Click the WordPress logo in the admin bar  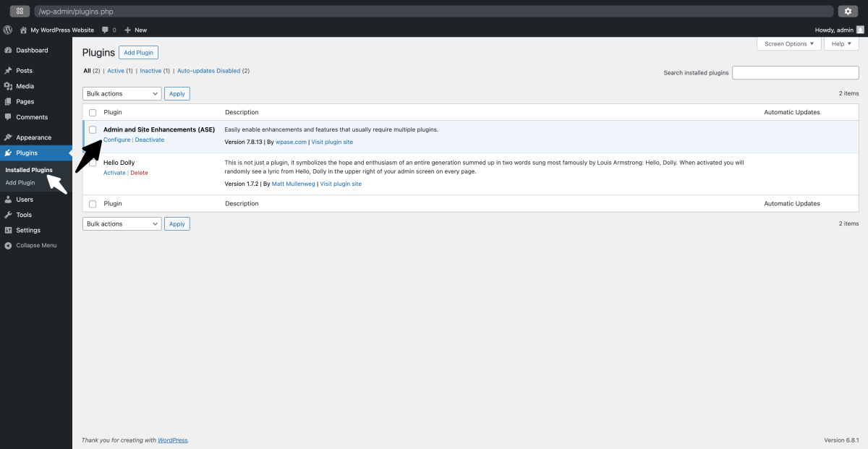point(7,30)
